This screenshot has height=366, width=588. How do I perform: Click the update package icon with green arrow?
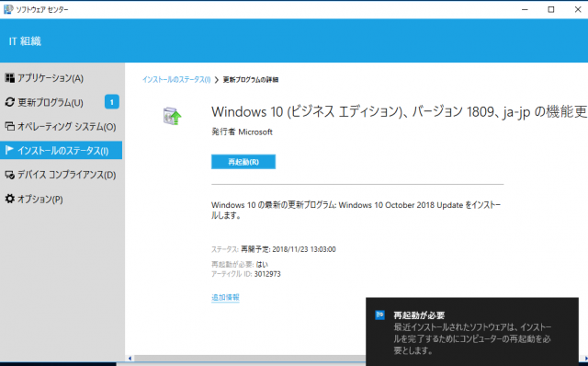tap(172, 116)
